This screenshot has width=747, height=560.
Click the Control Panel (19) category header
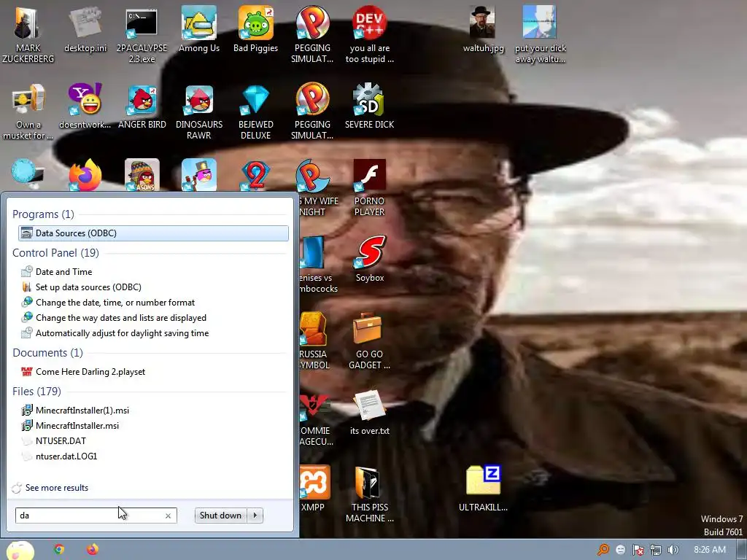pyautogui.click(x=55, y=253)
